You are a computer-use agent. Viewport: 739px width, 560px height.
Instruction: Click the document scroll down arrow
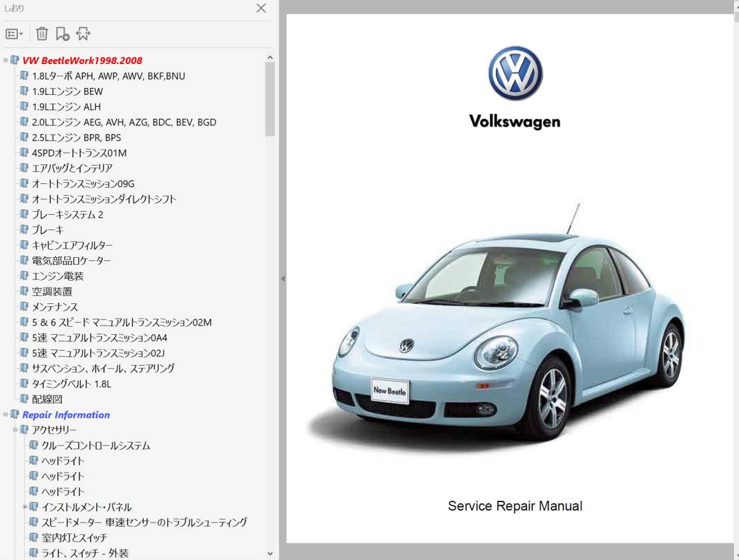pyautogui.click(x=737, y=554)
